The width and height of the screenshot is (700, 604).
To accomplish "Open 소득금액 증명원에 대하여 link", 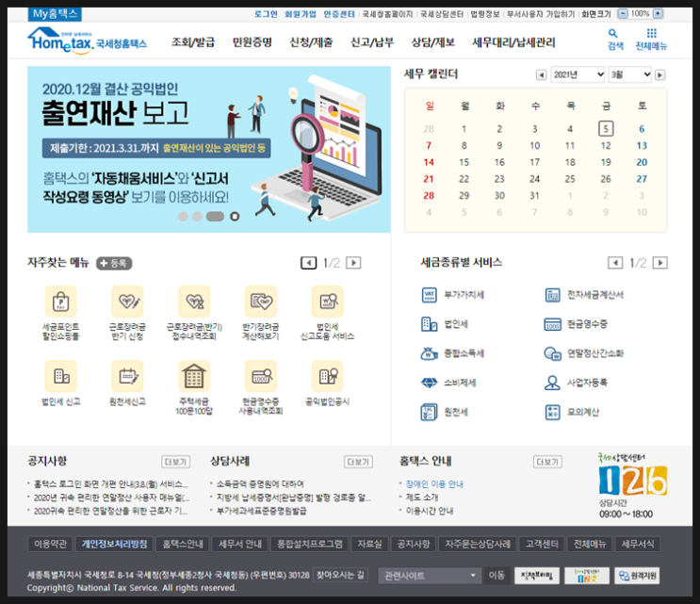I will (x=260, y=484).
